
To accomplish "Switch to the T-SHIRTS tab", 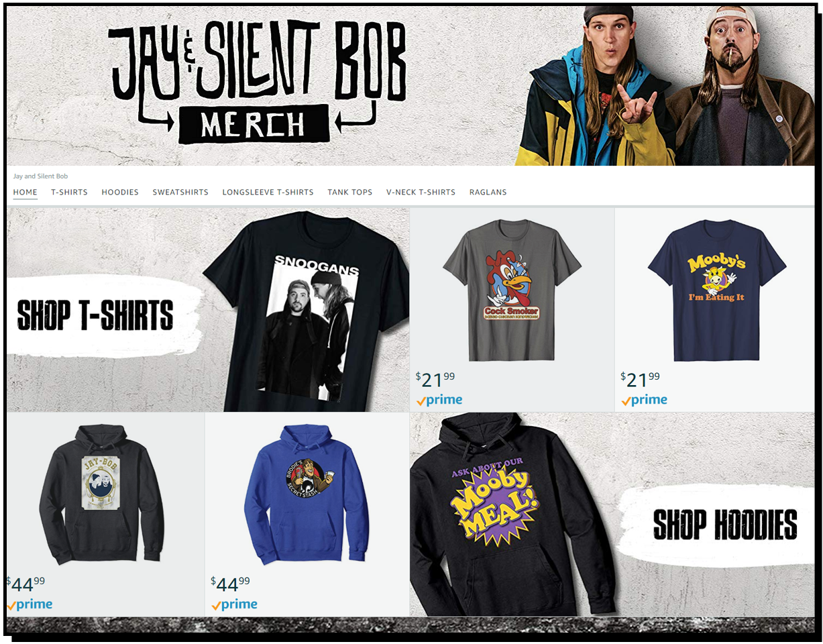I will click(x=70, y=192).
